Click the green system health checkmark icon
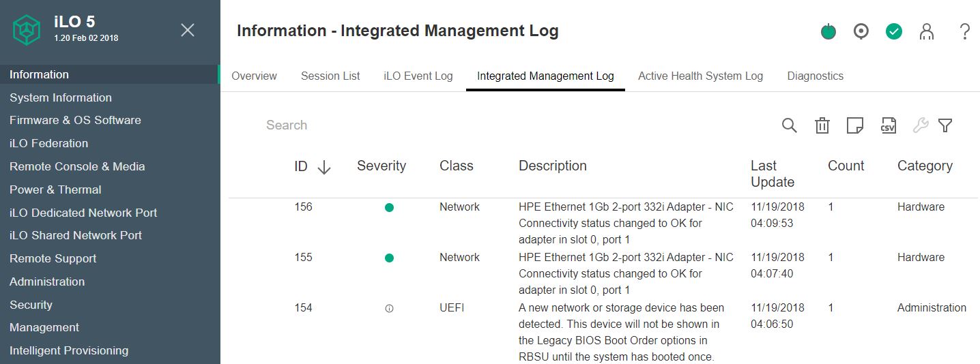Image resolution: width=980 pixels, height=364 pixels. [x=894, y=31]
